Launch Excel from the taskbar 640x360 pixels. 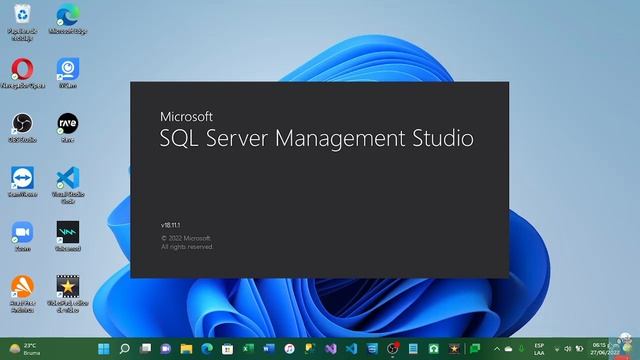pyautogui.click(x=248, y=349)
